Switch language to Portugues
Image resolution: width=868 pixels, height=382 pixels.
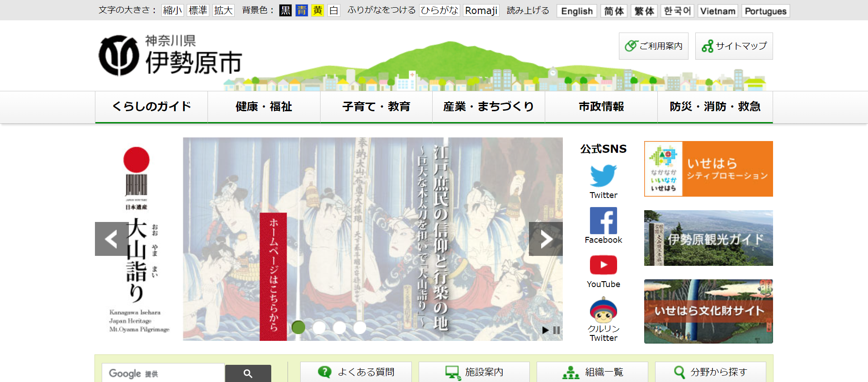tap(765, 11)
